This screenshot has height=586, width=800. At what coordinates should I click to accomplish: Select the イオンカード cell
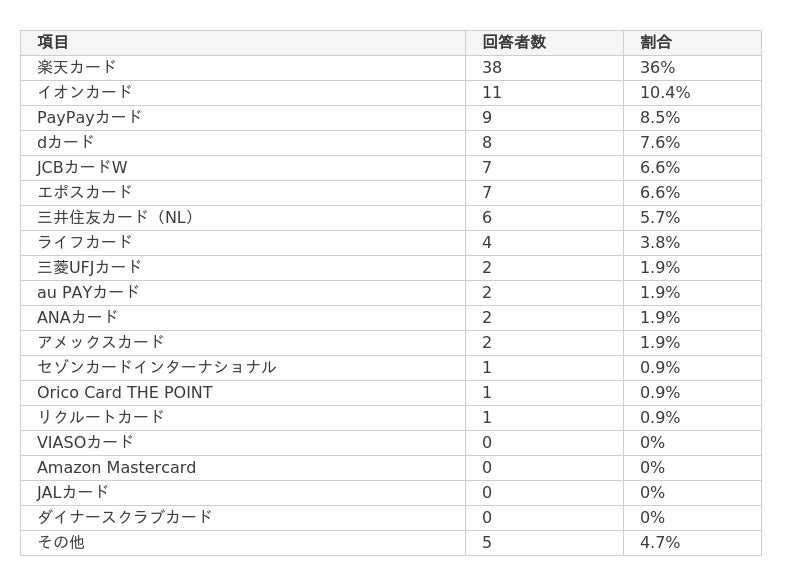85,92
